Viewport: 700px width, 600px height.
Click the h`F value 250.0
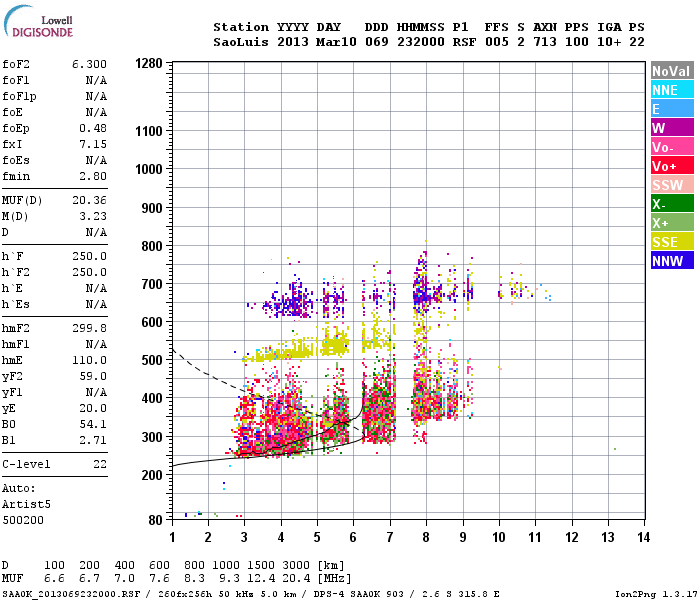(x=89, y=256)
